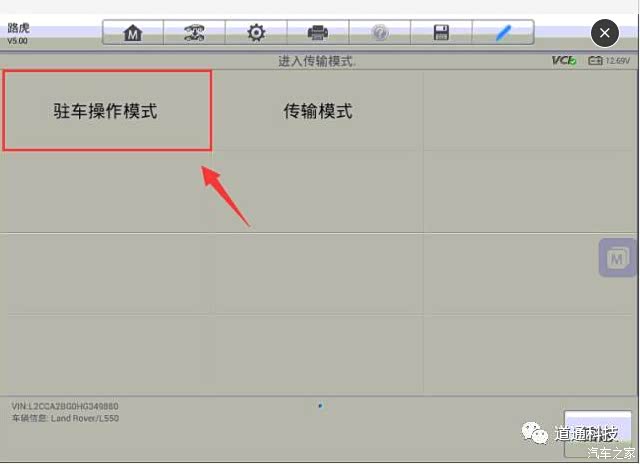This screenshot has width=640, height=464.
Task: Open the help question mark icon
Action: [380, 32]
